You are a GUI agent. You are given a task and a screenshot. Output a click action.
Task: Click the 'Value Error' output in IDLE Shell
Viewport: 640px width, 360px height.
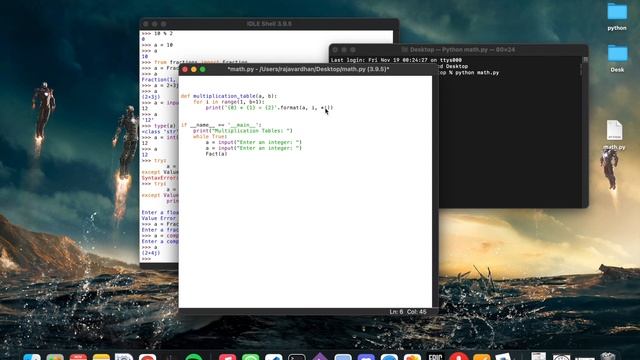(160, 218)
